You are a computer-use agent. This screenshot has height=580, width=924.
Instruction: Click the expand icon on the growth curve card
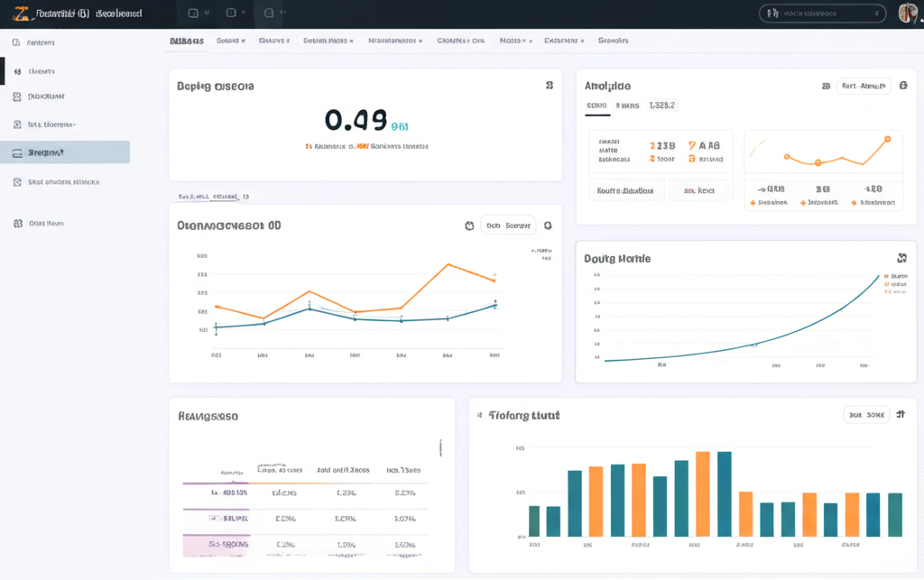[x=901, y=258]
